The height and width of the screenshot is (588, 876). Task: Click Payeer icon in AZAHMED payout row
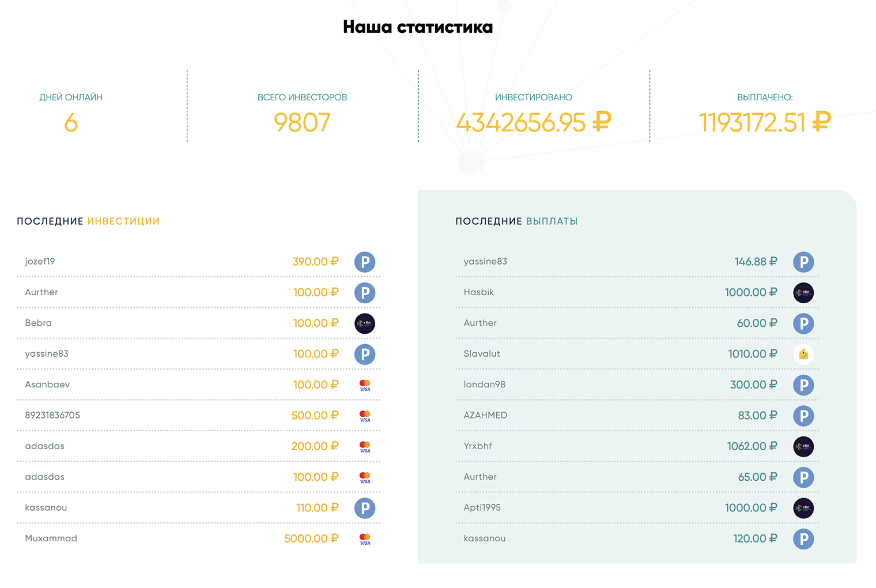[x=803, y=416]
